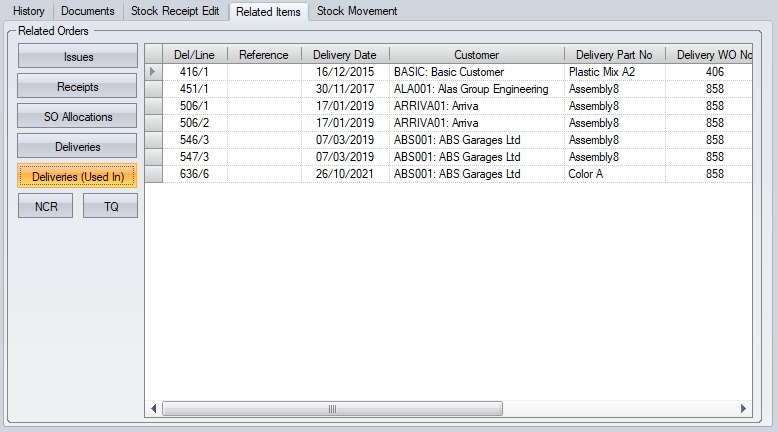
Task: Click the Delivery Part No column header
Action: click(614, 55)
